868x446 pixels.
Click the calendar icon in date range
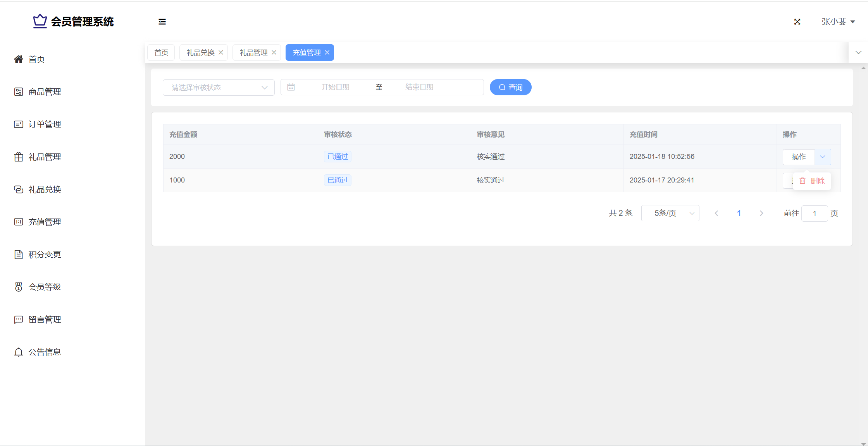pyautogui.click(x=291, y=87)
